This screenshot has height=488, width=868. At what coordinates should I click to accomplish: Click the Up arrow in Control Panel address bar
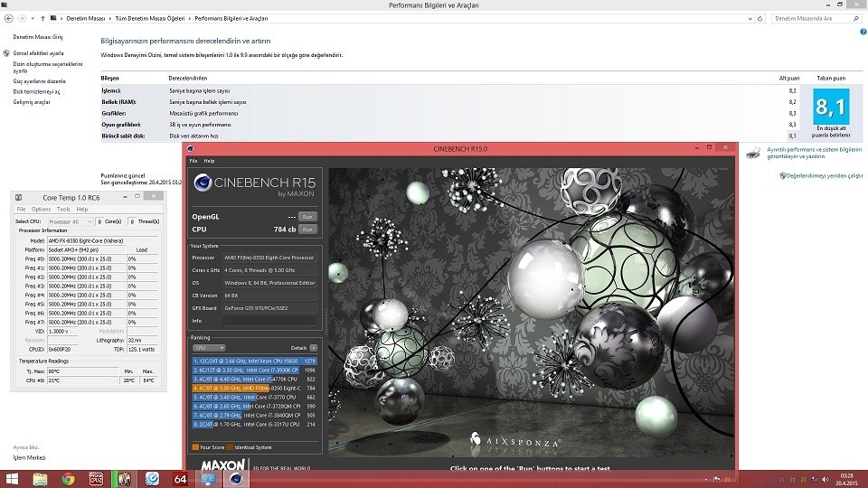click(42, 18)
